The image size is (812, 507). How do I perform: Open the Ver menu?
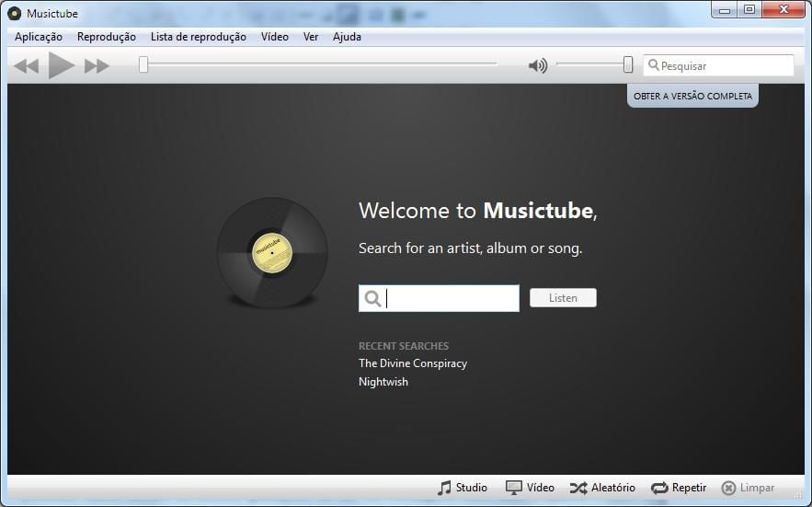311,37
